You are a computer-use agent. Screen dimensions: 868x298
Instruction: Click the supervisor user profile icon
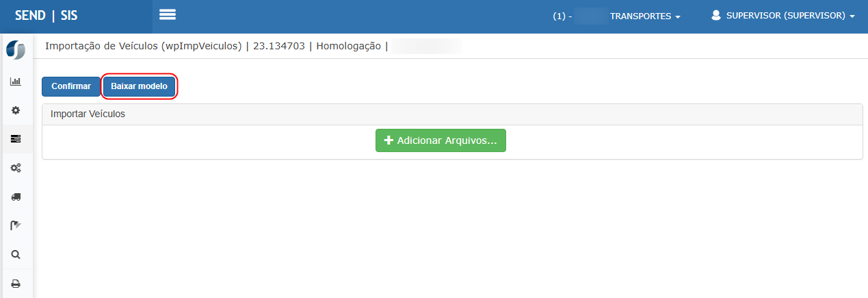(716, 15)
